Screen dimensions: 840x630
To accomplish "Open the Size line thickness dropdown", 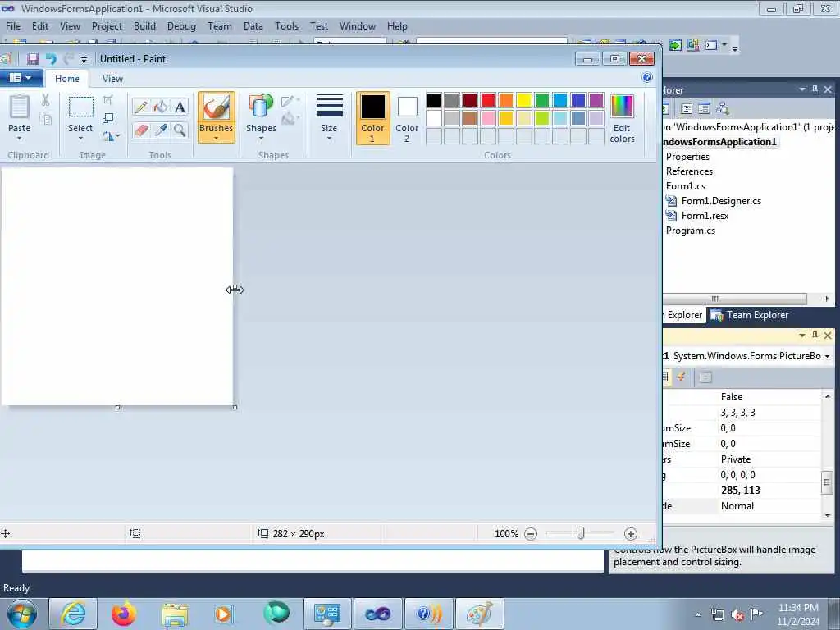I will coord(330,118).
